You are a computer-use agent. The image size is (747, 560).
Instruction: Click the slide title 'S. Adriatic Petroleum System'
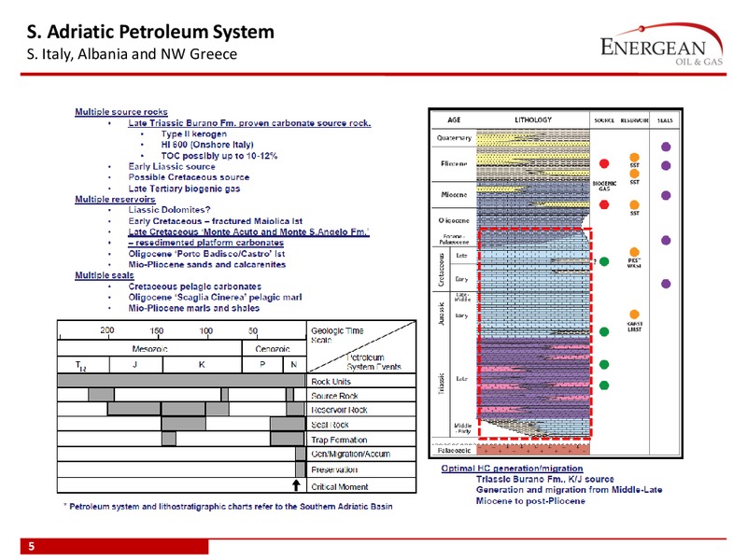click(x=150, y=32)
